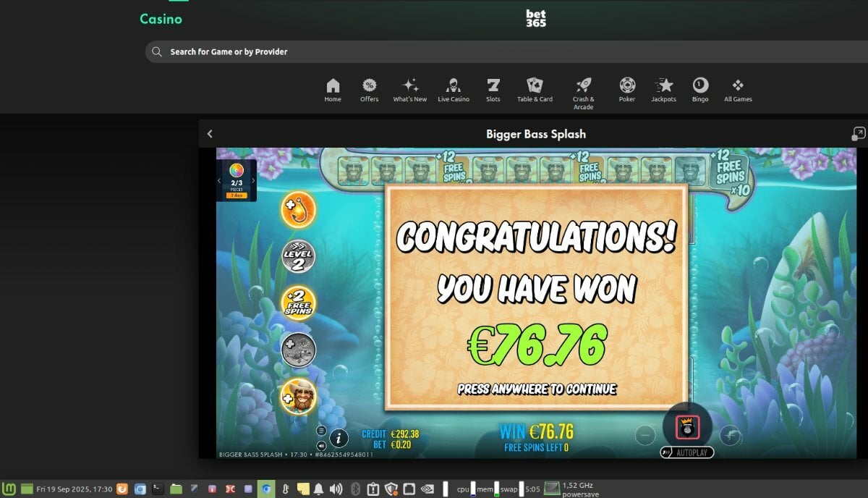Increase the bet with the plus button
The height and width of the screenshot is (498, 868).
[x=731, y=435]
